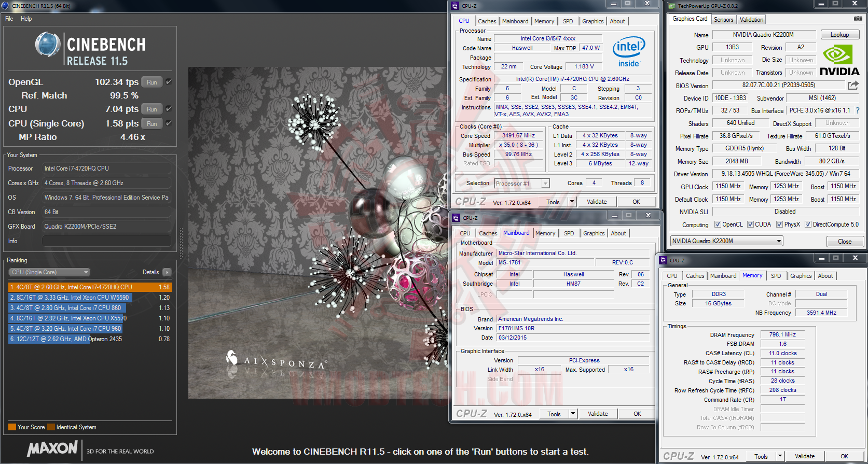This screenshot has height=464, width=868.
Task: Click the BIOS export icon in GPU-Z
Action: [x=853, y=85]
